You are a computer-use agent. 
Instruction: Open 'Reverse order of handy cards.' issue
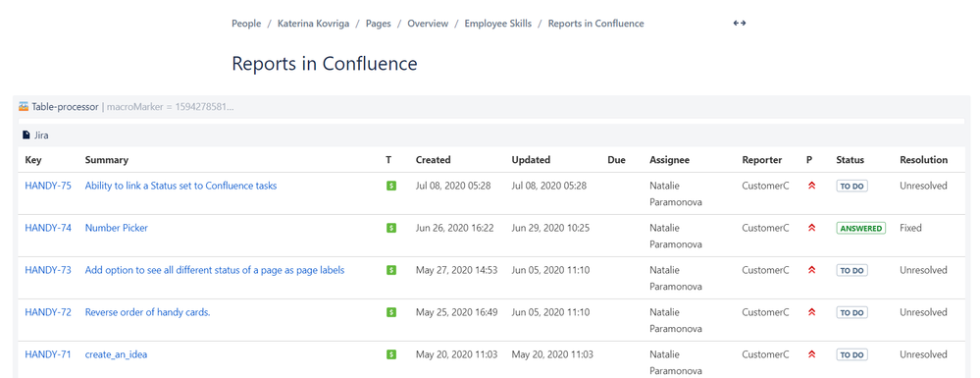click(147, 312)
